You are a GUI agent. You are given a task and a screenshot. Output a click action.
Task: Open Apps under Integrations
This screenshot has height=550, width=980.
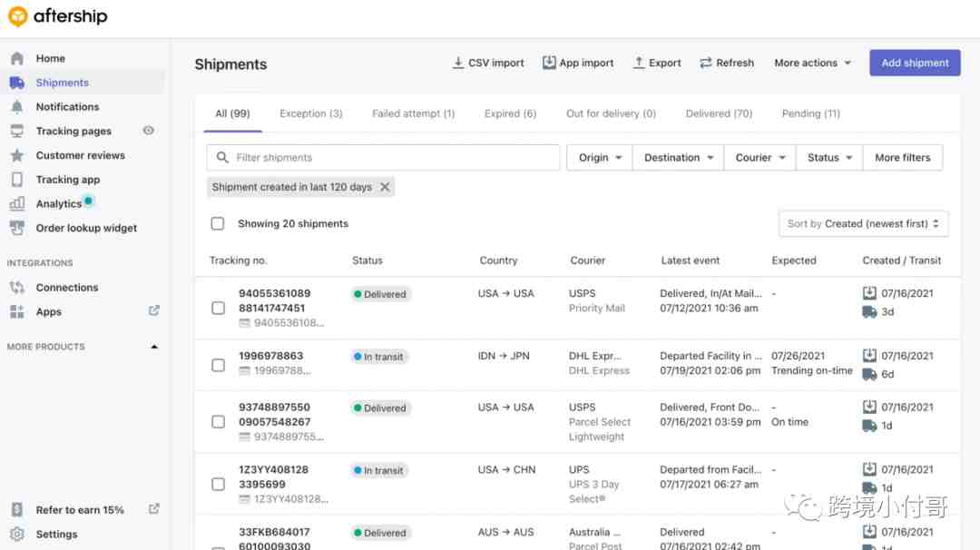click(x=48, y=312)
